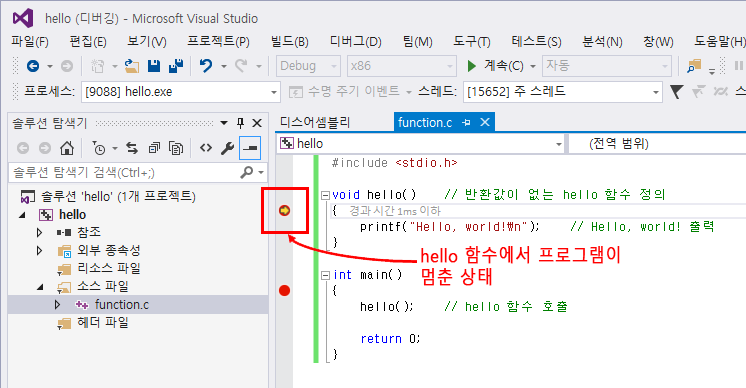Viewport: 746px width, 388px height.
Task: Open the 도구(T) menu
Action: 472,42
